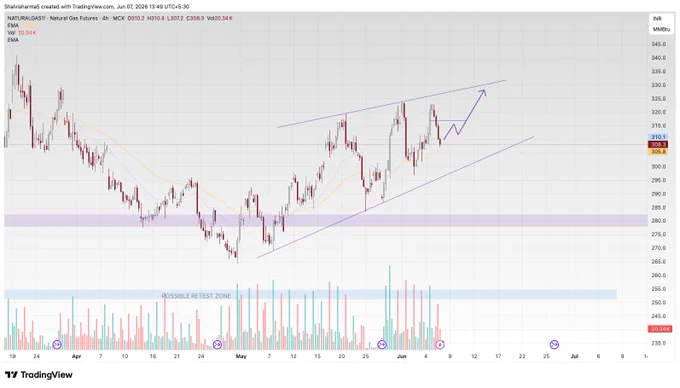The width and height of the screenshot is (680, 388).
Task: Click the 280.0 price axis label
Action: (658, 221)
